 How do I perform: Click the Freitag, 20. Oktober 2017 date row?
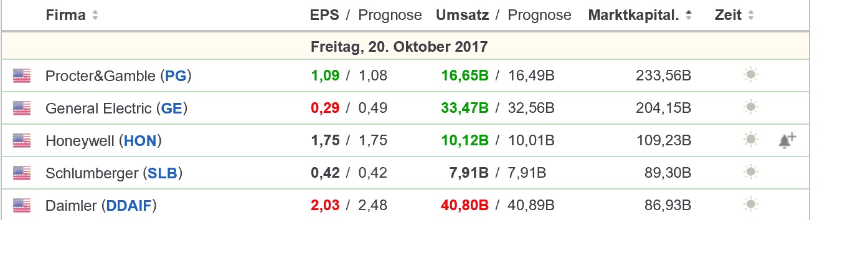point(399,47)
